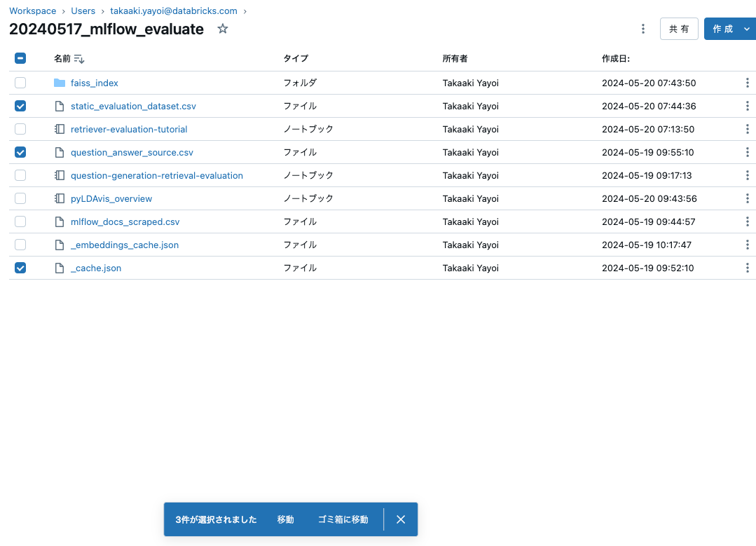Uncheck the static_evaluation_dataset.csv checkbox

click(x=20, y=106)
